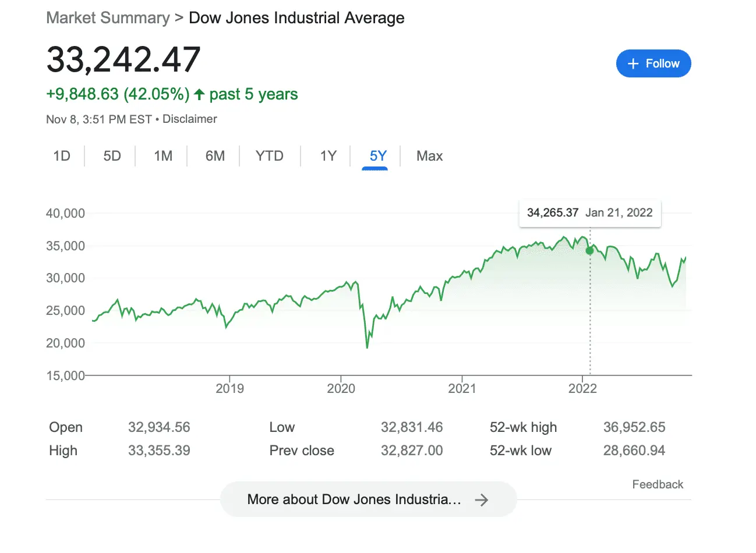Go to Market Summary breadcrumb
The width and height of the screenshot is (756, 553).
tap(108, 18)
